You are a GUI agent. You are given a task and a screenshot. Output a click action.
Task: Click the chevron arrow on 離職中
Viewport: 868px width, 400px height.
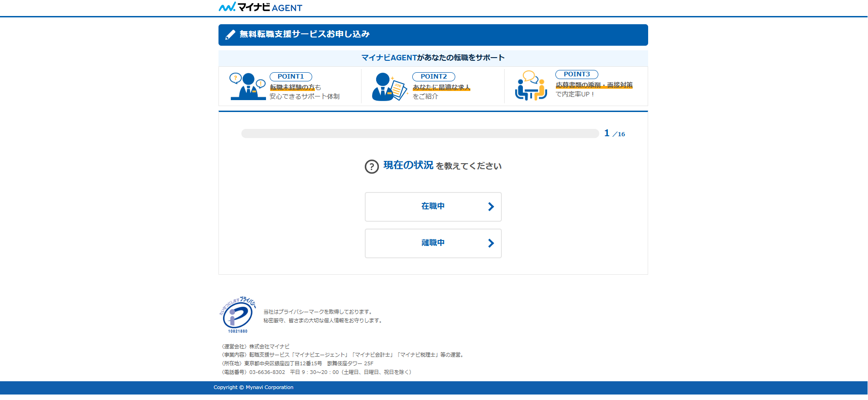coord(491,243)
